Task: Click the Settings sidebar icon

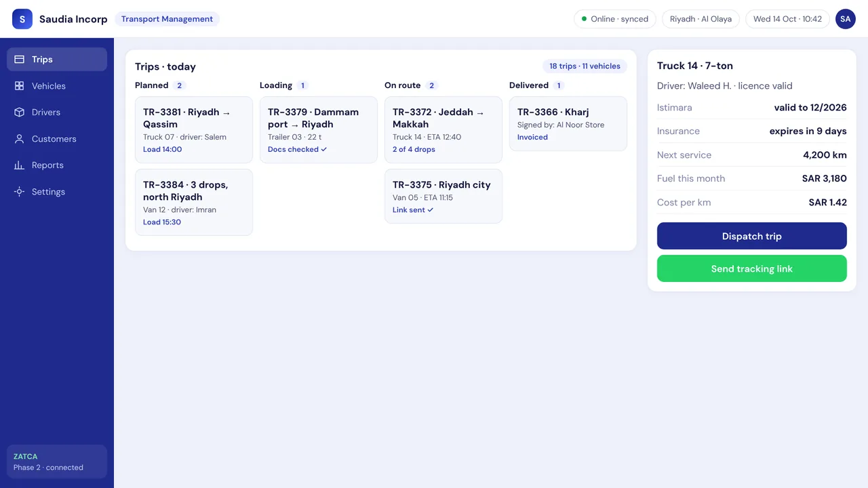Action: click(x=19, y=192)
